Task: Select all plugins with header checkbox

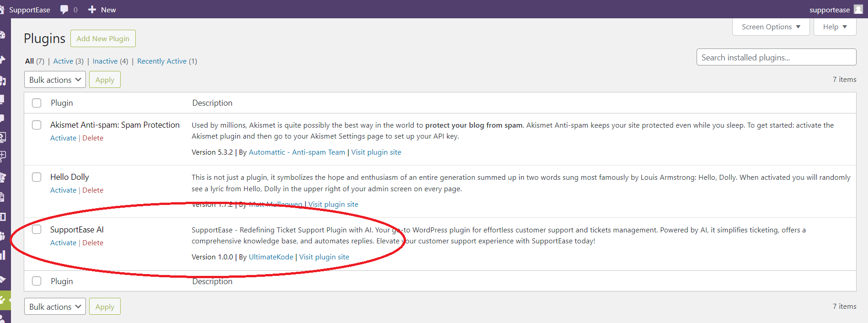Action: coord(37,103)
